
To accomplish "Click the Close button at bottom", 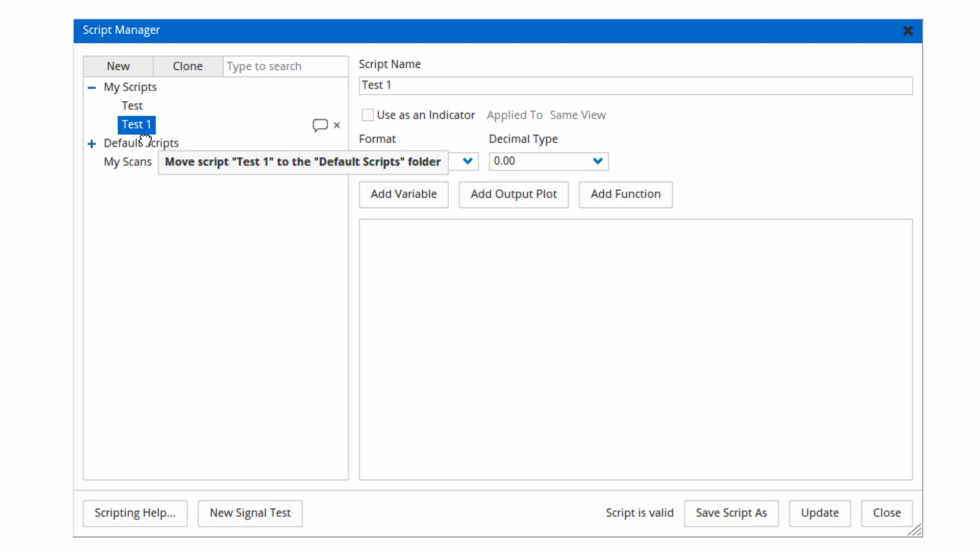I will coord(887,513).
